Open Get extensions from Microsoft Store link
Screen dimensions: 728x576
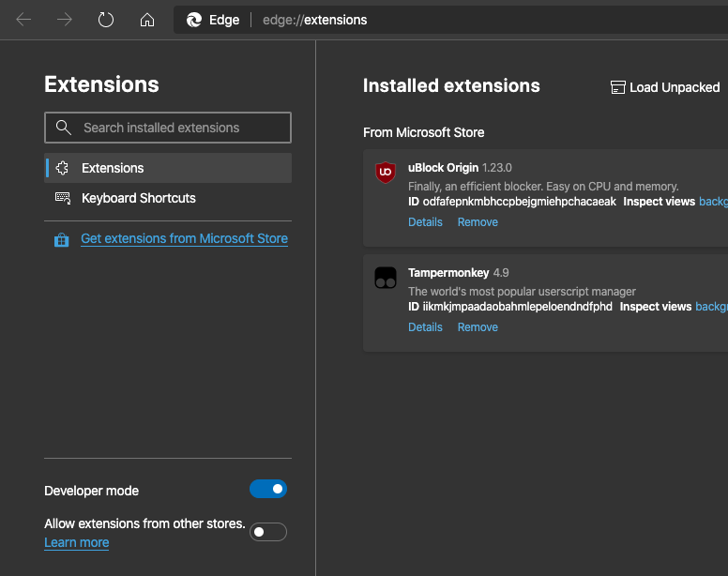(x=184, y=238)
